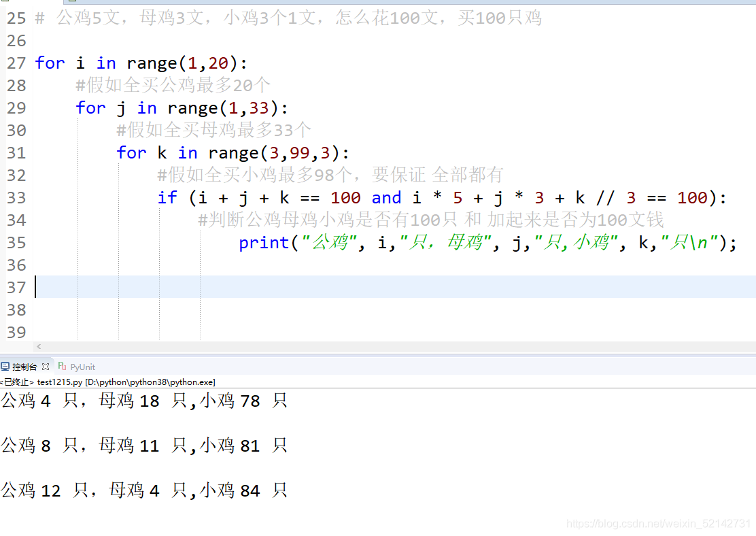
Task: Click the editor's left scroll arrow
Action: 39,346
